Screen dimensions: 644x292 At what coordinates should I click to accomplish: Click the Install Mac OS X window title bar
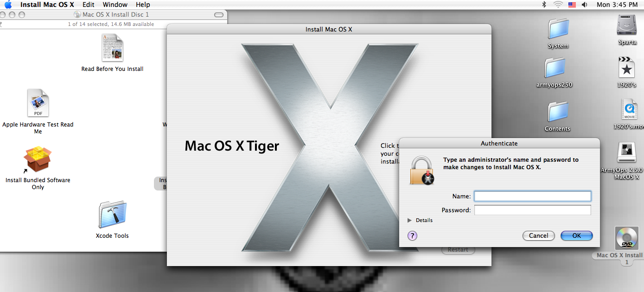(329, 29)
